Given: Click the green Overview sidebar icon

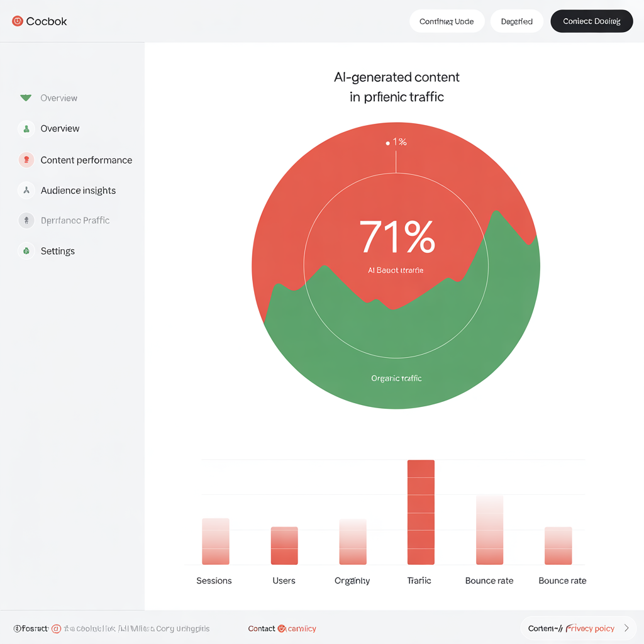Looking at the screenshot, I should click(26, 128).
